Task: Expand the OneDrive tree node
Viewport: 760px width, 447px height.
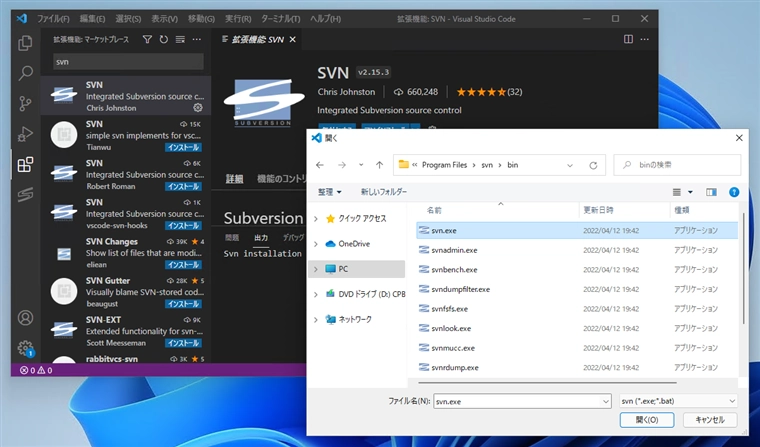Action: tap(316, 244)
